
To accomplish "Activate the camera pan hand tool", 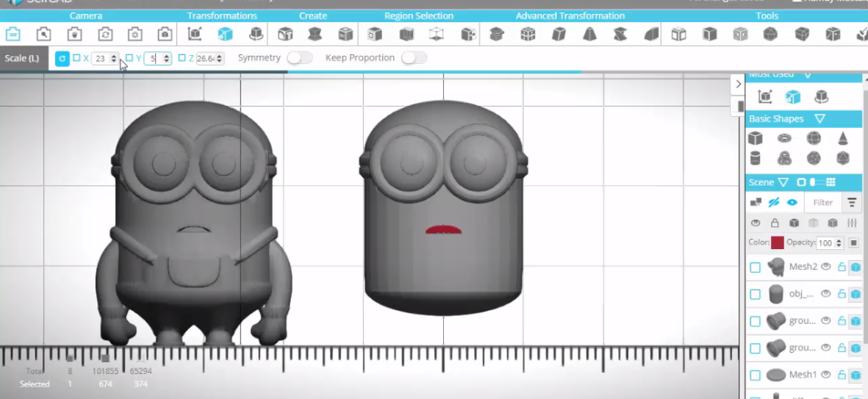I will 75,35.
